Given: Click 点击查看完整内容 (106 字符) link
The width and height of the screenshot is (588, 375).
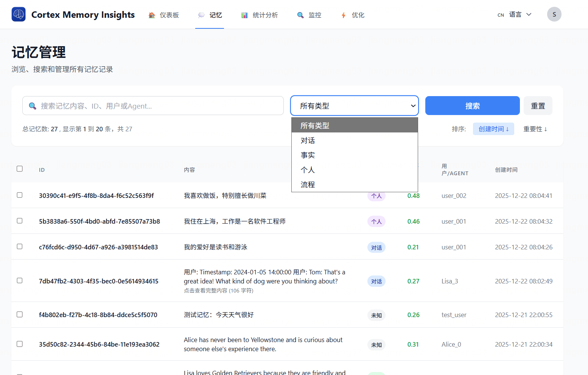Looking at the screenshot, I should (219, 291).
